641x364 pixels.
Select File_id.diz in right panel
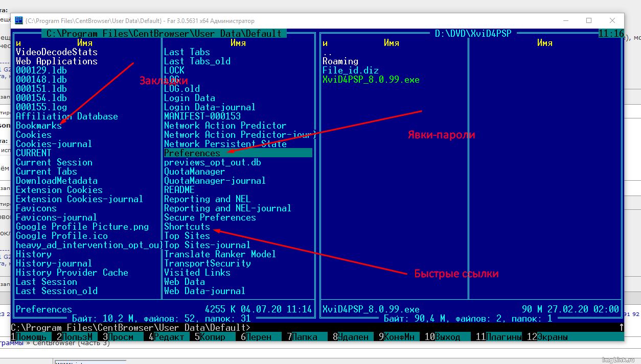tap(351, 70)
